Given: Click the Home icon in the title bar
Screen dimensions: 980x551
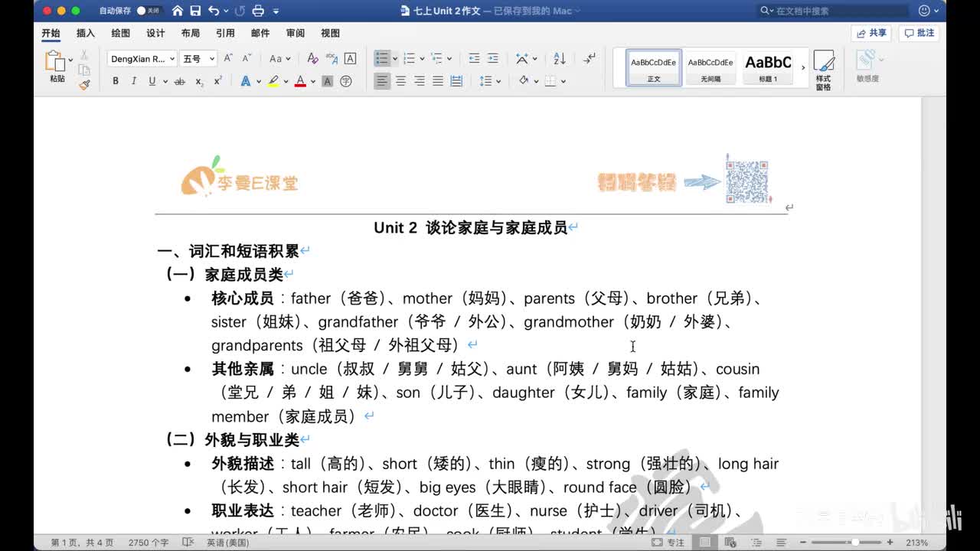Looking at the screenshot, I should [x=178, y=11].
